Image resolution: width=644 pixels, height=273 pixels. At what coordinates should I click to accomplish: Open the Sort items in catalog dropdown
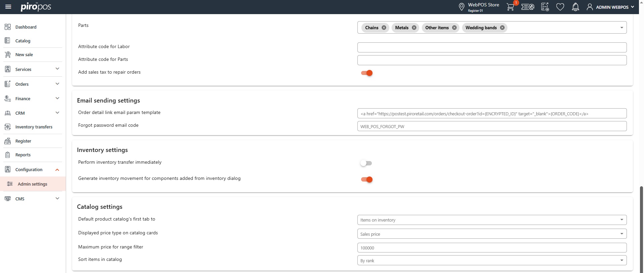click(x=492, y=261)
